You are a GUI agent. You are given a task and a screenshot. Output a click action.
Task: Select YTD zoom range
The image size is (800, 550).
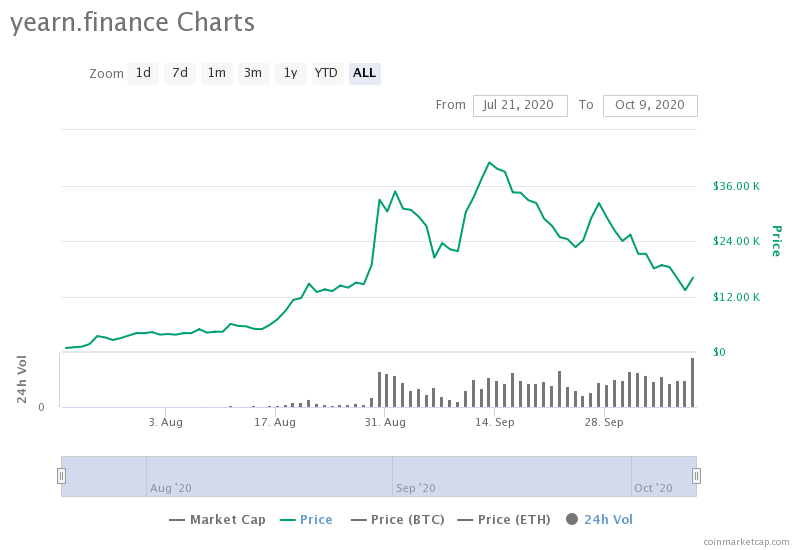(326, 73)
